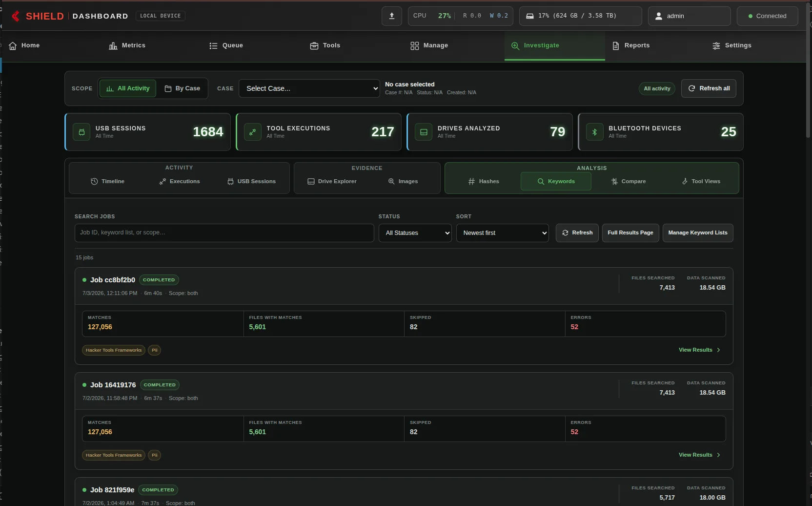Click the Refresh all circular arrow icon

click(x=691, y=88)
